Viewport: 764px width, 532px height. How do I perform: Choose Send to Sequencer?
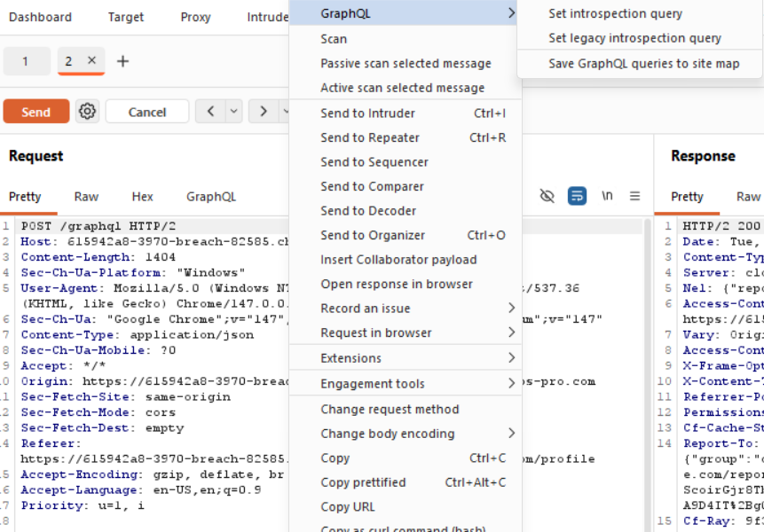(404, 162)
